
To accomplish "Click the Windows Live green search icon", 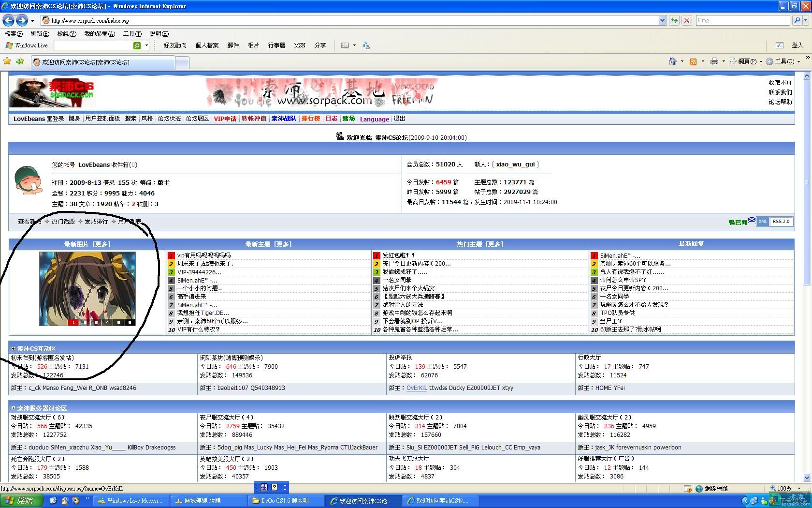I will 137,45.
